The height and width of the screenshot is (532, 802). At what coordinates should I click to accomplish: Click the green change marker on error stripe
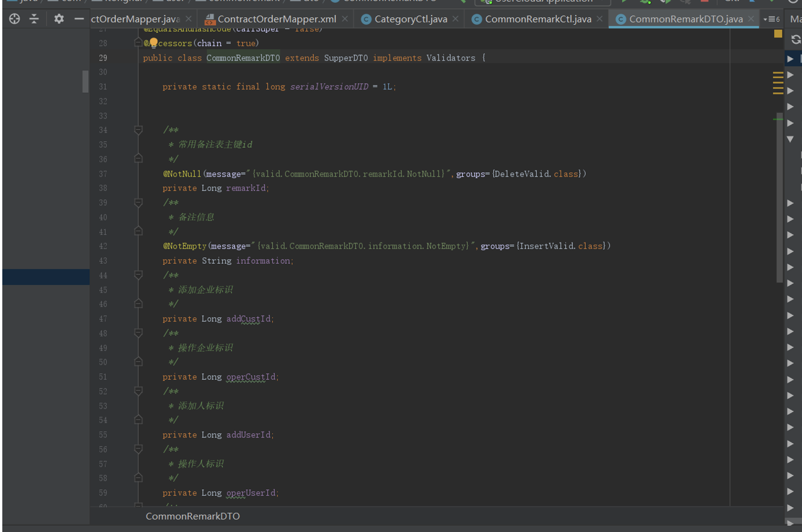coord(778,119)
